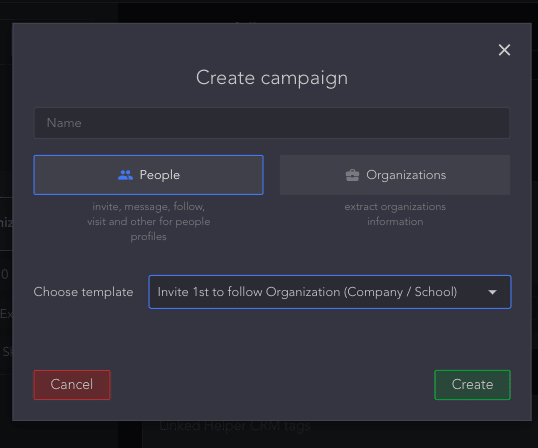Image resolution: width=538 pixels, height=448 pixels.
Task: Click the 'invite, message, follow' description text
Action: pos(149,207)
